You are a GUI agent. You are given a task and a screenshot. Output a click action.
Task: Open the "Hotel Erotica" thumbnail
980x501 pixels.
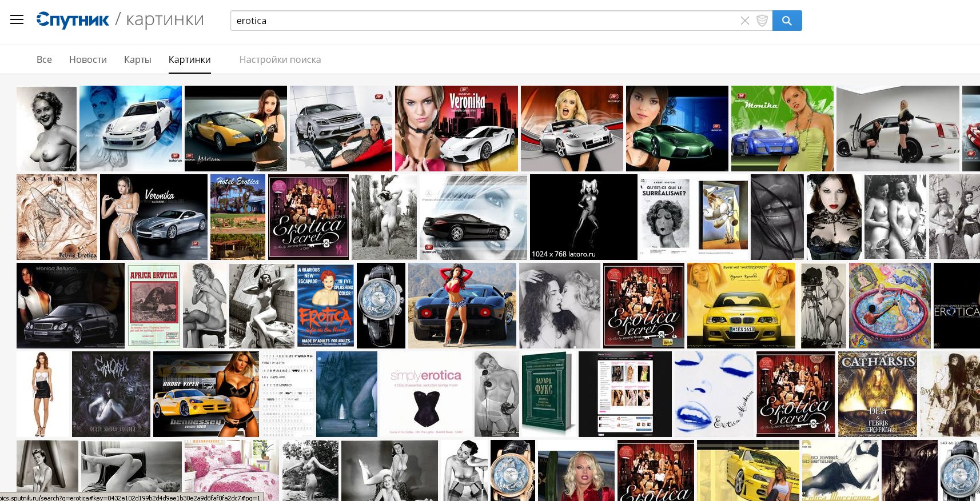point(238,217)
